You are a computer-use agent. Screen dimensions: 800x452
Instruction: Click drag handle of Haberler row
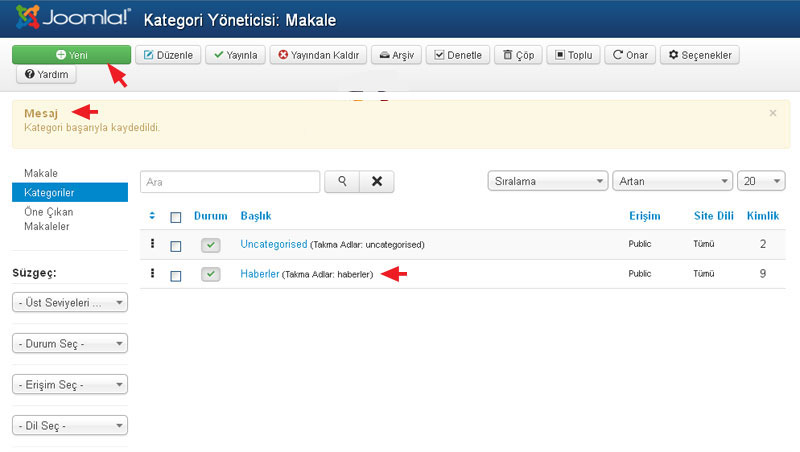152,273
